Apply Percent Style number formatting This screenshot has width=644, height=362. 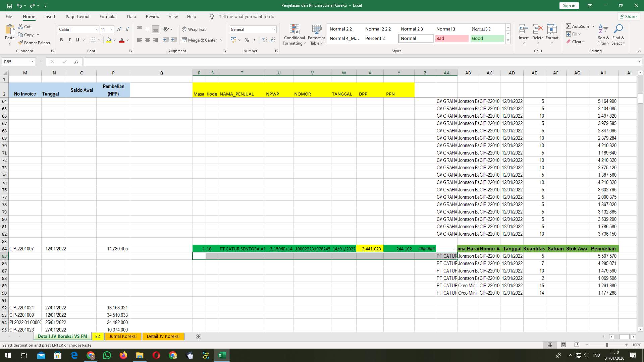pyautogui.click(x=247, y=40)
